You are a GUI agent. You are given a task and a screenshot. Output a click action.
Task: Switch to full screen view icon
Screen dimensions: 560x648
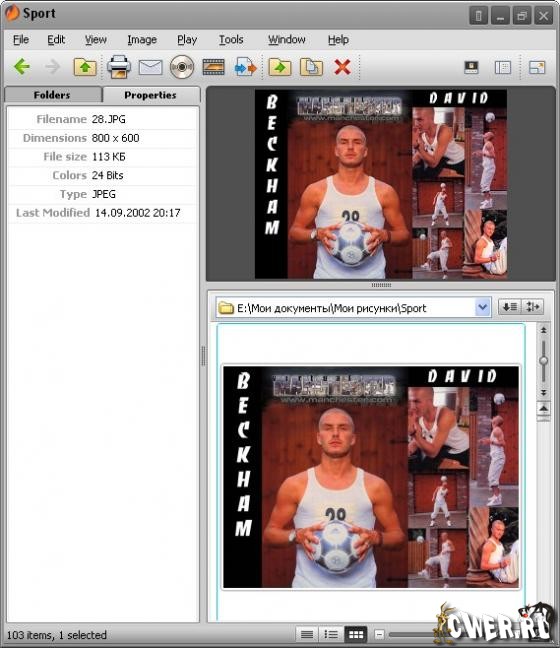(x=472, y=67)
